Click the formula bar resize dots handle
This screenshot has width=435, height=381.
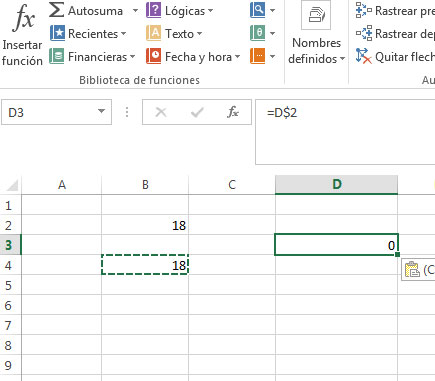coord(127,112)
